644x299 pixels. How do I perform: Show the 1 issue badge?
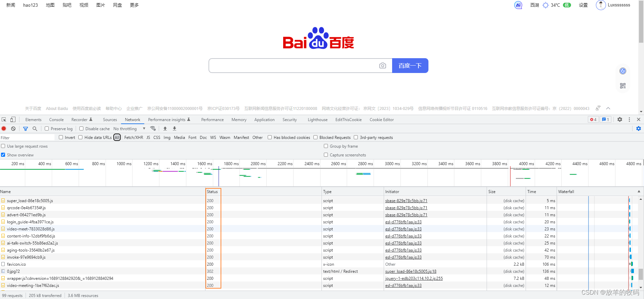click(605, 119)
